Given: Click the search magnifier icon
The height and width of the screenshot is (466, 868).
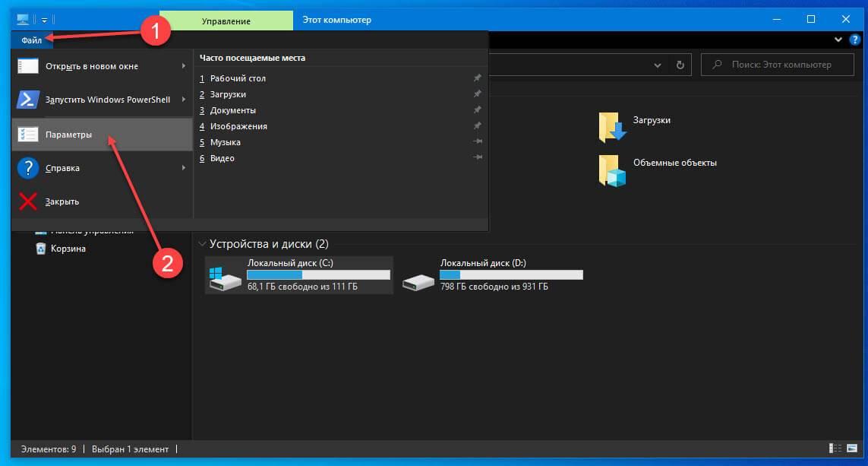Looking at the screenshot, I should [x=717, y=65].
